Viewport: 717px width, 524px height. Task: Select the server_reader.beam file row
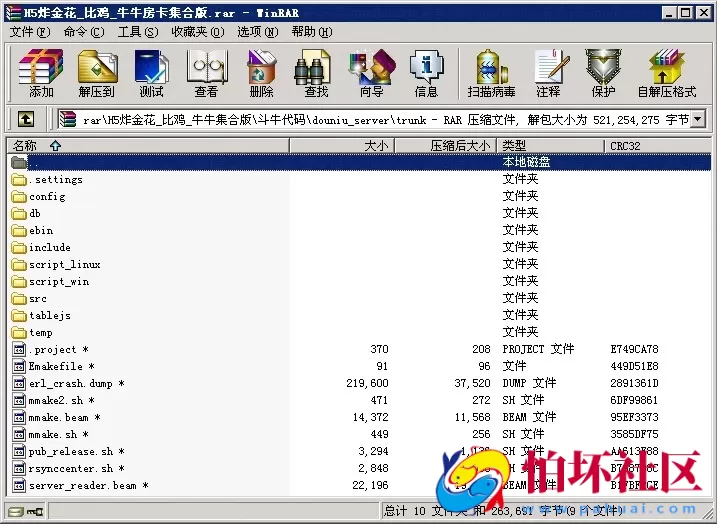coord(359,485)
